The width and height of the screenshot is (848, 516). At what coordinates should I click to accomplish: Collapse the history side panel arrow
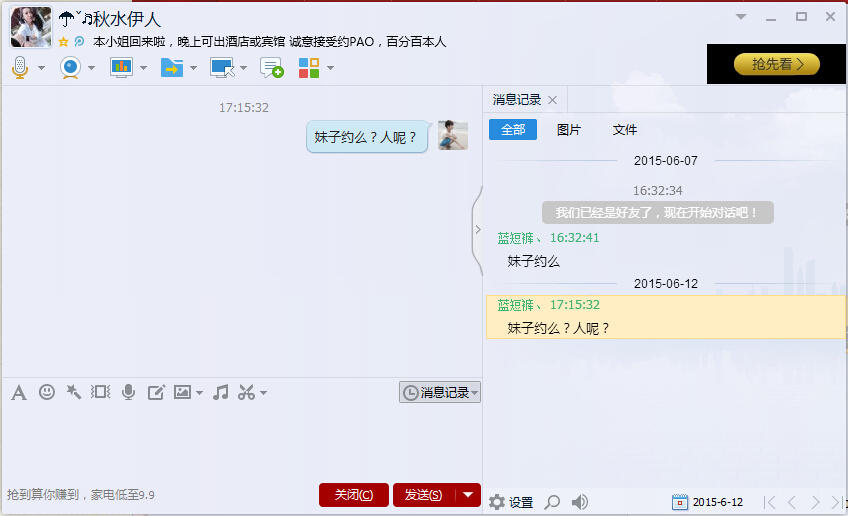point(478,229)
